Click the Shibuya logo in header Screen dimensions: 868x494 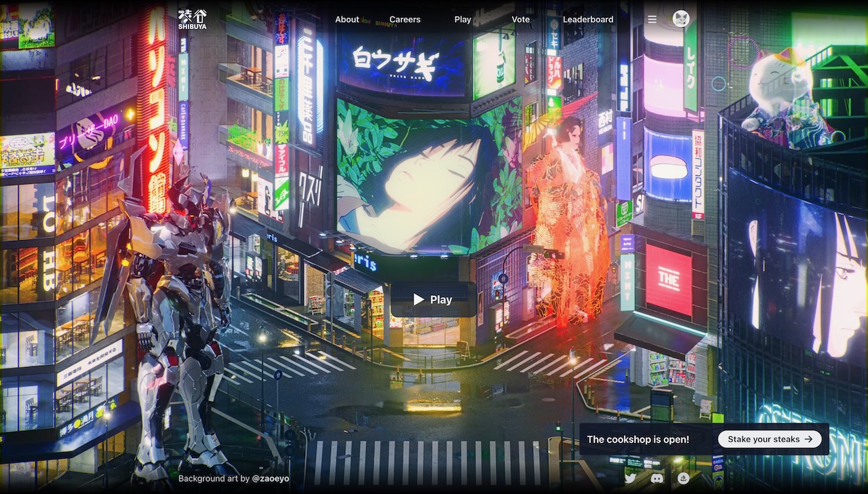192,19
